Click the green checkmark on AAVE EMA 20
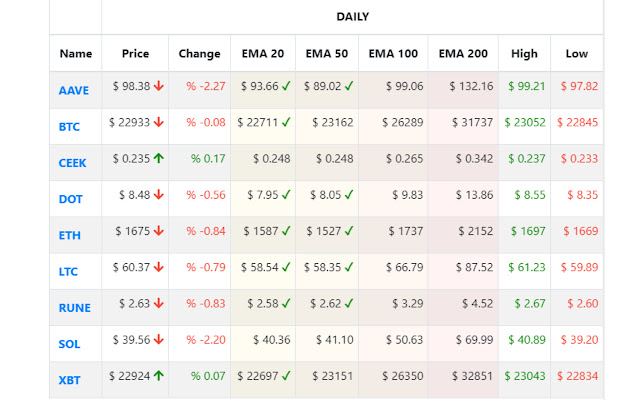Screen dimensions: 640x400 (285, 87)
